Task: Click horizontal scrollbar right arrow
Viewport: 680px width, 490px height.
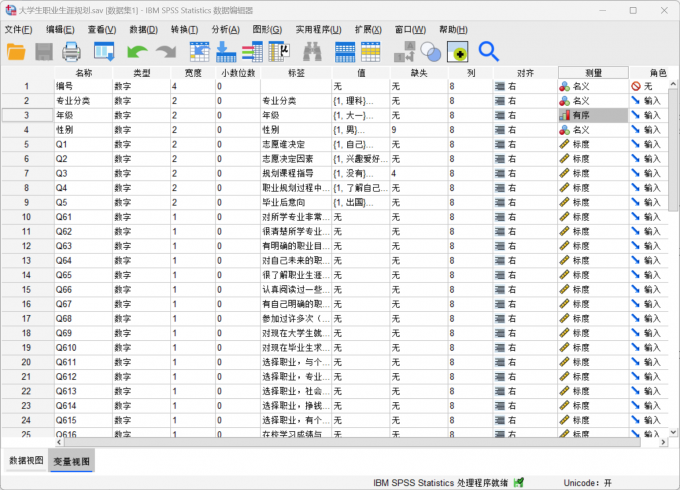Action: [663, 442]
